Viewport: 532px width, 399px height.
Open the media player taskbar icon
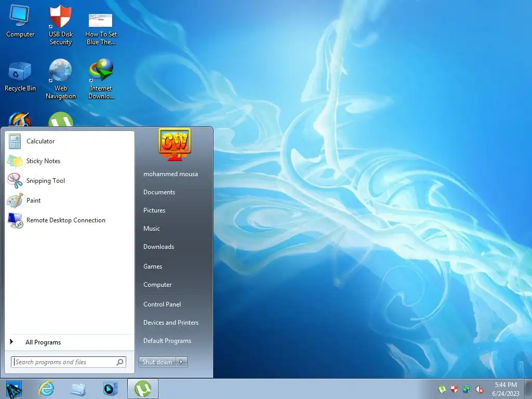[110, 389]
